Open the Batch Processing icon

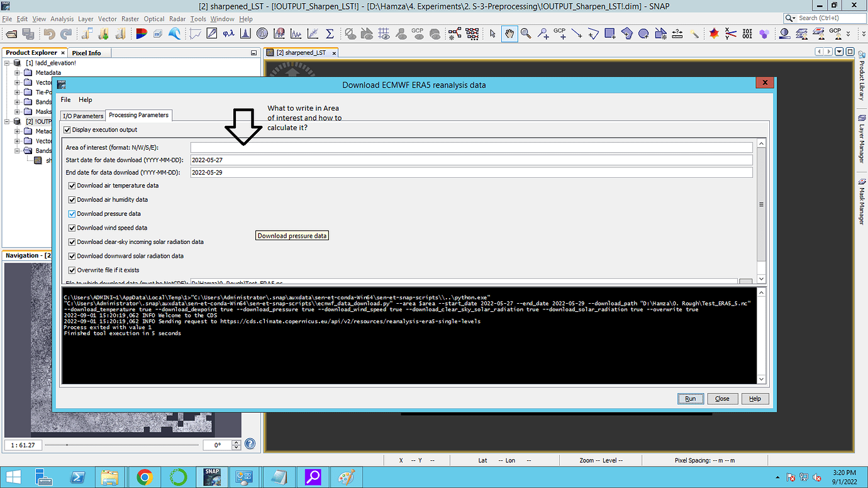(x=472, y=34)
